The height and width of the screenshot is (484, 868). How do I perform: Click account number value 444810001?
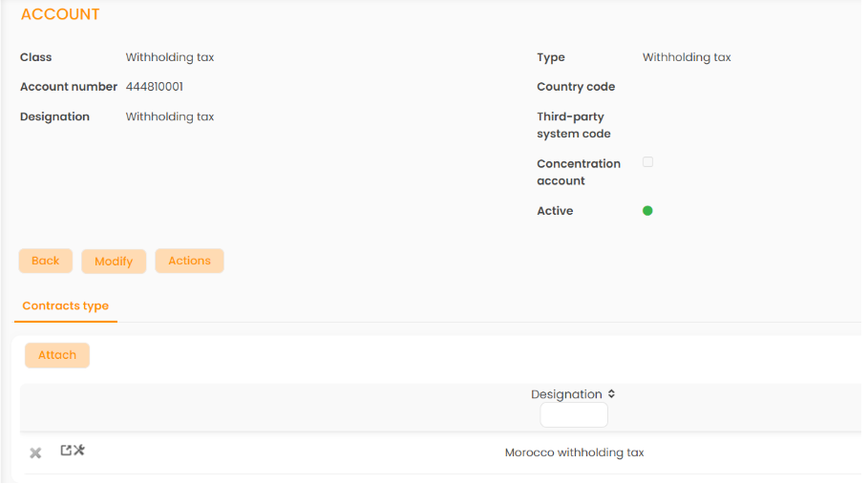point(155,87)
